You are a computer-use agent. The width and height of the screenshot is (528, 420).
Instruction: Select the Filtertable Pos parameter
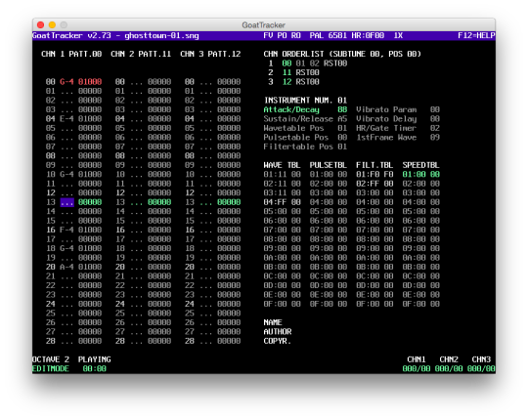305,147
